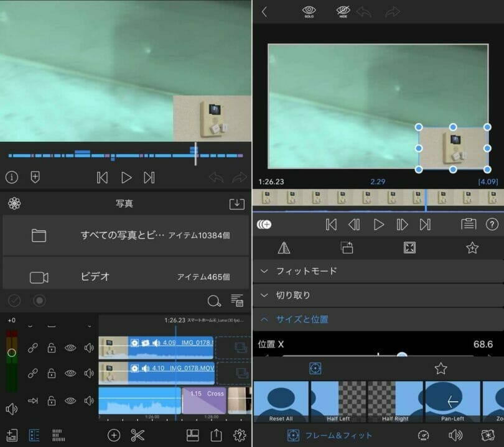Fit clip to frame with expand icon
Screen dimensions: 504x447
coord(409,247)
